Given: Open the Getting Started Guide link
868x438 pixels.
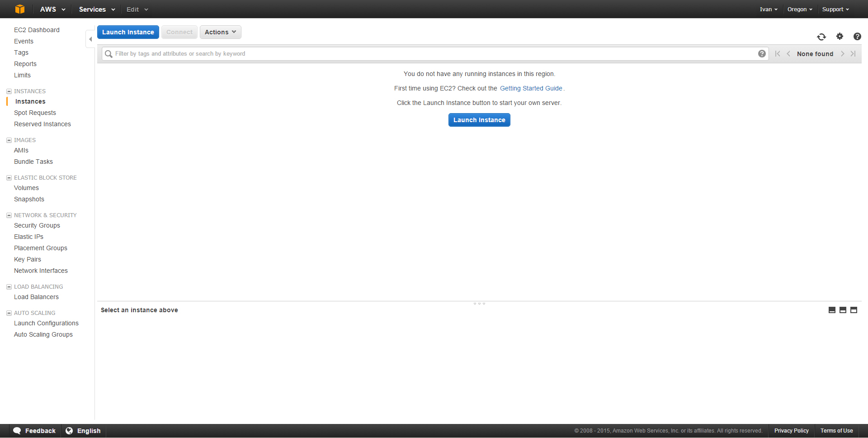Looking at the screenshot, I should (x=531, y=88).
